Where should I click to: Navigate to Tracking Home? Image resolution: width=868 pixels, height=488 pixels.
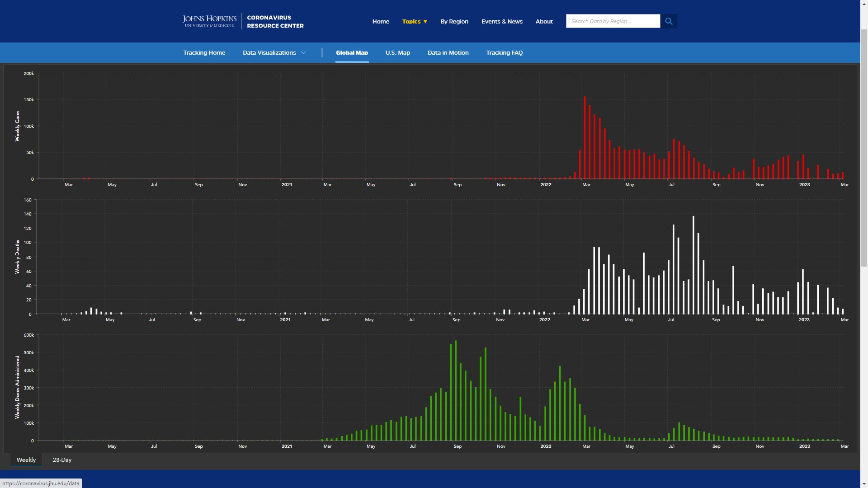[204, 53]
